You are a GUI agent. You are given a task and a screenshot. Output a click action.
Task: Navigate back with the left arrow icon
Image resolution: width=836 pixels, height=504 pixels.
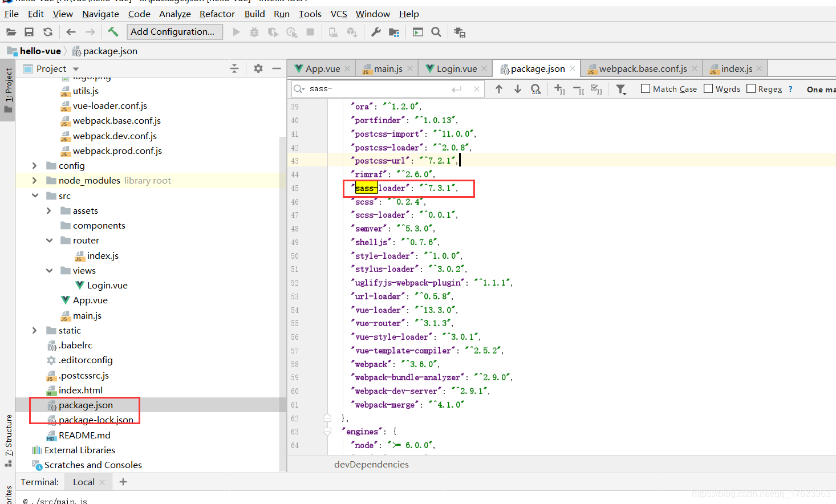71,32
